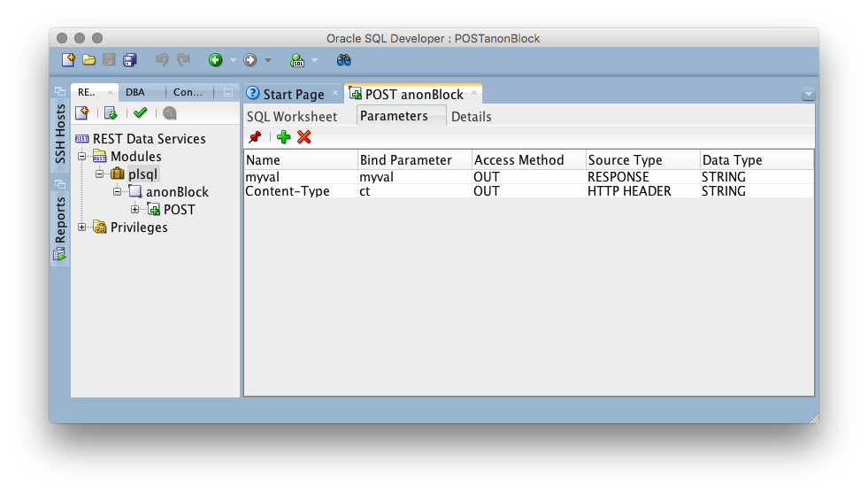Expand the Privileges tree node
The height and width of the screenshot is (494, 868).
pyautogui.click(x=82, y=227)
